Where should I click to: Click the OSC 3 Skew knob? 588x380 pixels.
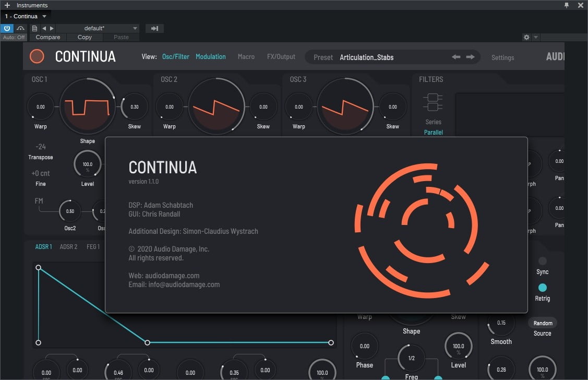tap(393, 107)
